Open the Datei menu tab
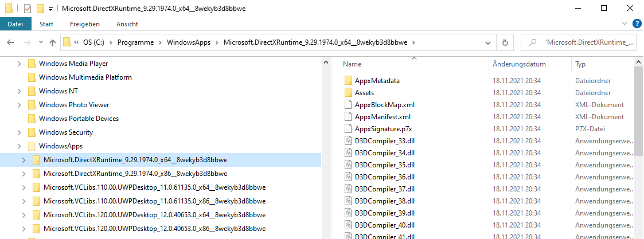Image resolution: width=644 pixels, height=239 pixels. pos(15,24)
